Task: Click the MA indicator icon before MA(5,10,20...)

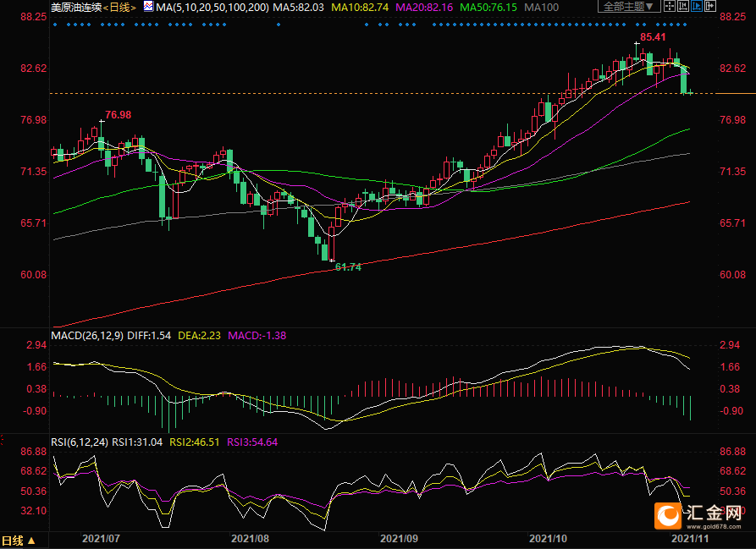Action: tap(148, 7)
